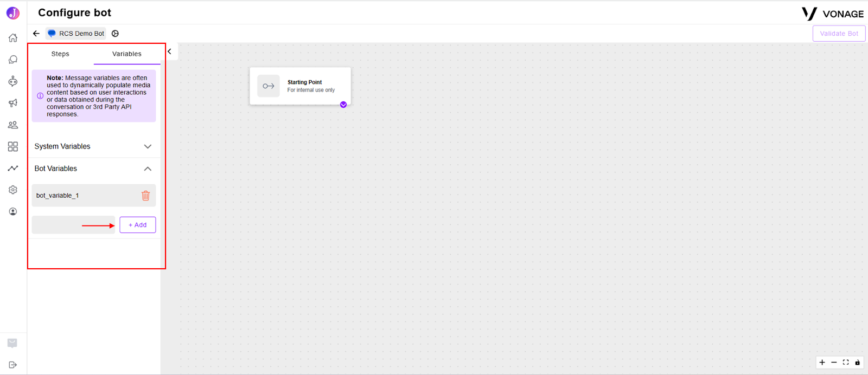This screenshot has height=375, width=868.
Task: Click the RCS Demo Bot name chip
Action: (x=76, y=33)
